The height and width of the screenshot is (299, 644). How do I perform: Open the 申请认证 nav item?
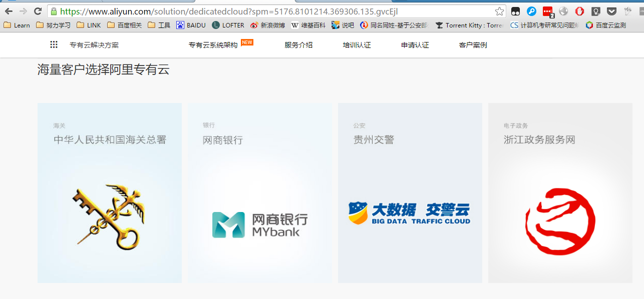coord(415,45)
